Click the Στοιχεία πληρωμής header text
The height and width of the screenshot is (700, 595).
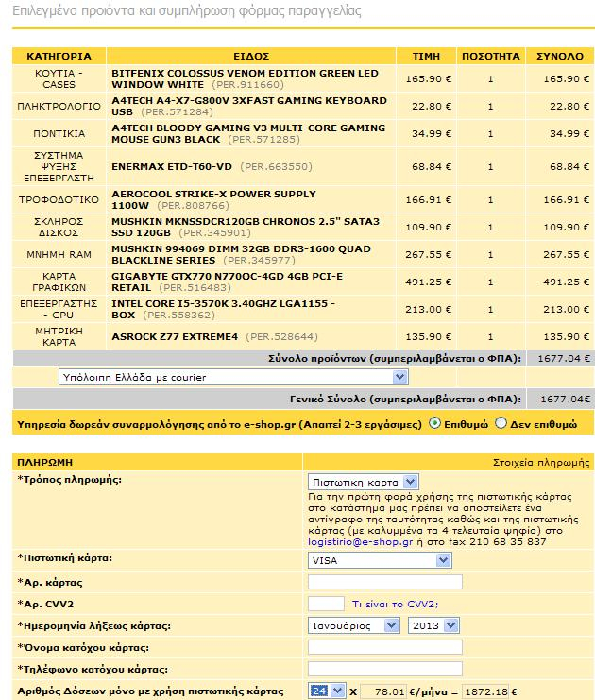[541, 462]
